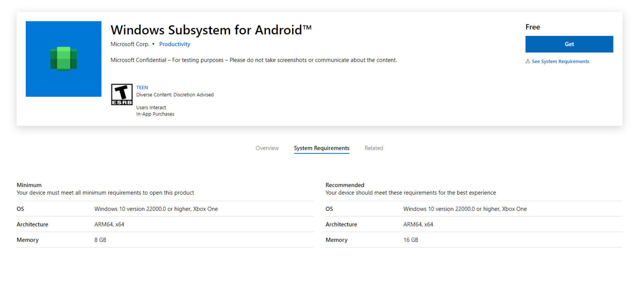The height and width of the screenshot is (291, 644).
Task: Click the TEEN rating label
Action: point(142,87)
